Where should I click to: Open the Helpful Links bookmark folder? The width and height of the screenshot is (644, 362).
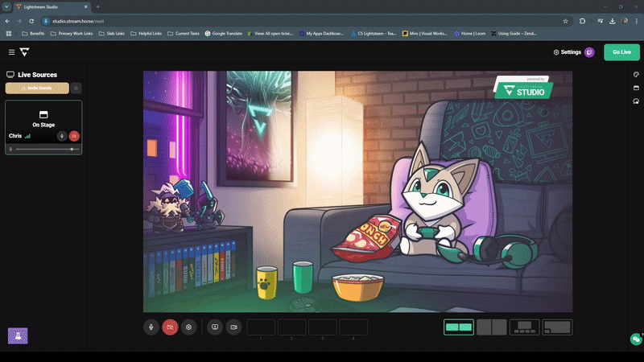146,34
